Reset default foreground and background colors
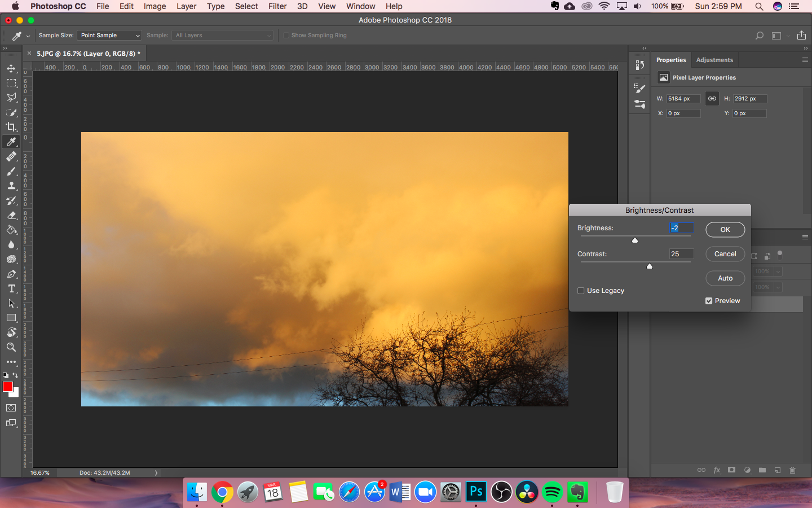Image resolution: width=812 pixels, height=508 pixels. tap(6, 375)
